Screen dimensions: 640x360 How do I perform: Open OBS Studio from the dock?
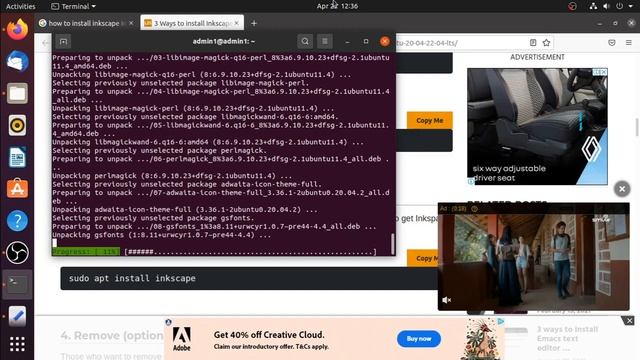[x=17, y=252]
